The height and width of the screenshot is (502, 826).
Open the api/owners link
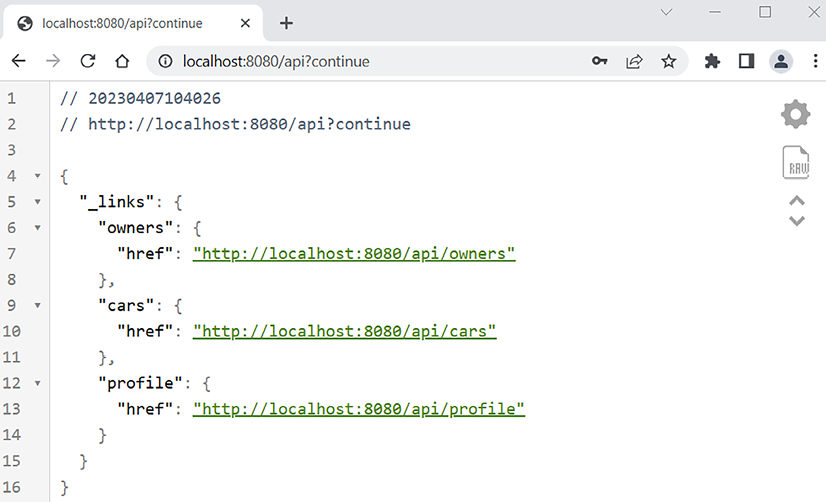pos(354,254)
